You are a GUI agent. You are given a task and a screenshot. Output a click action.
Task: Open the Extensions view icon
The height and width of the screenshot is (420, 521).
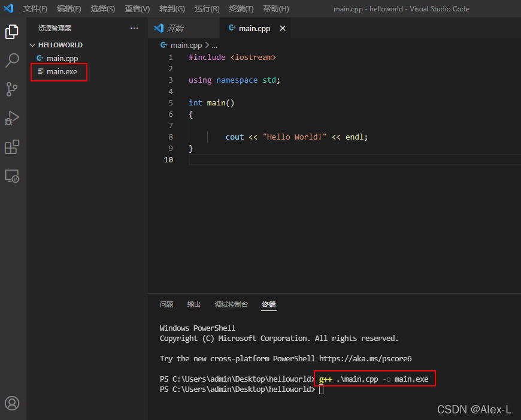(x=12, y=147)
